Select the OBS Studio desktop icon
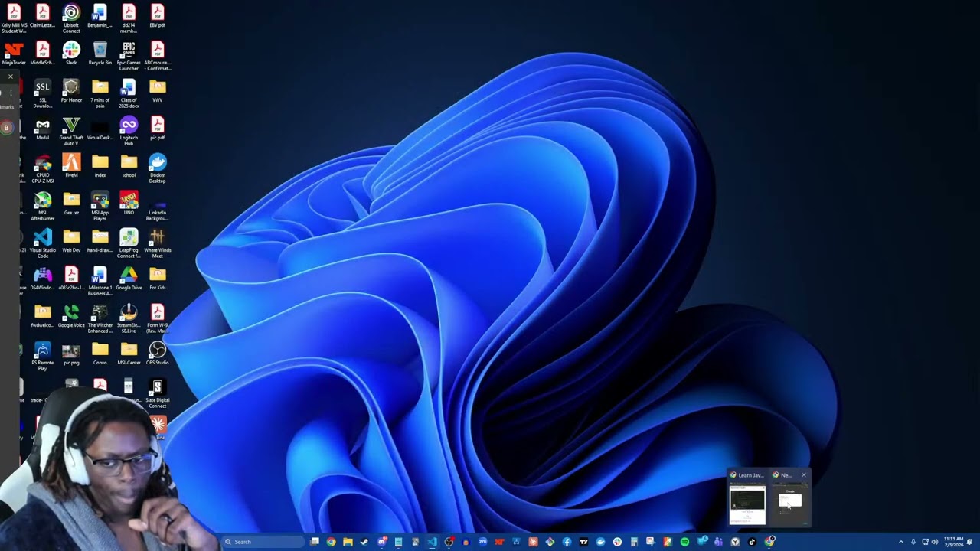 157,354
